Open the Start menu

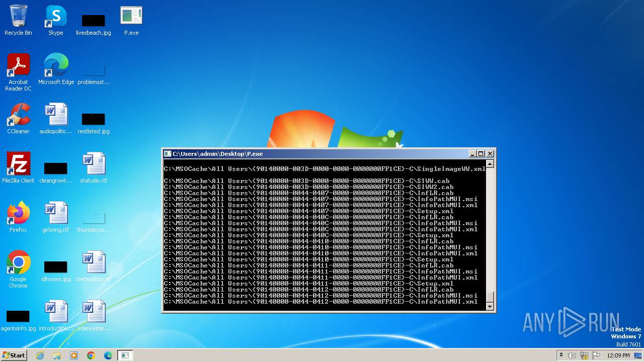[x=14, y=355]
